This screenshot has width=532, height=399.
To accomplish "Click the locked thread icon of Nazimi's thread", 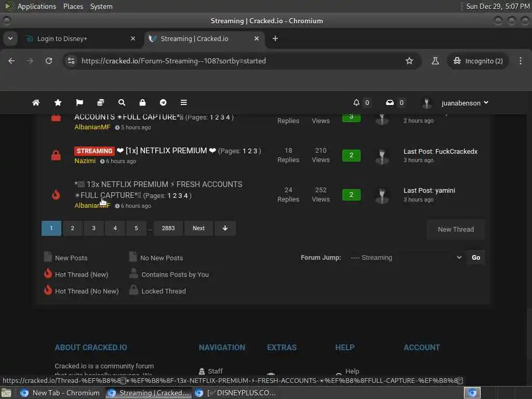I will coord(56,155).
